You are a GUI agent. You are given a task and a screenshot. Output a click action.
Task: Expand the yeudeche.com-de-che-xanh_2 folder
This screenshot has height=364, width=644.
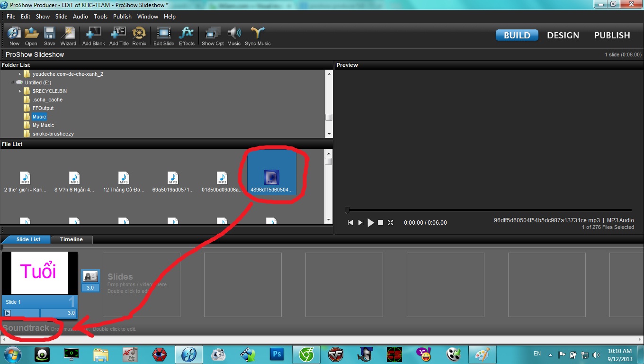[20, 74]
